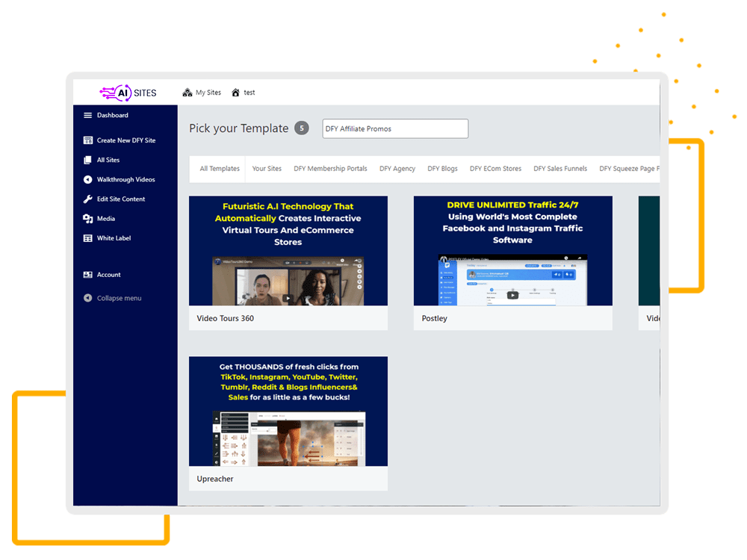Click the AI Sites logo

[128, 93]
